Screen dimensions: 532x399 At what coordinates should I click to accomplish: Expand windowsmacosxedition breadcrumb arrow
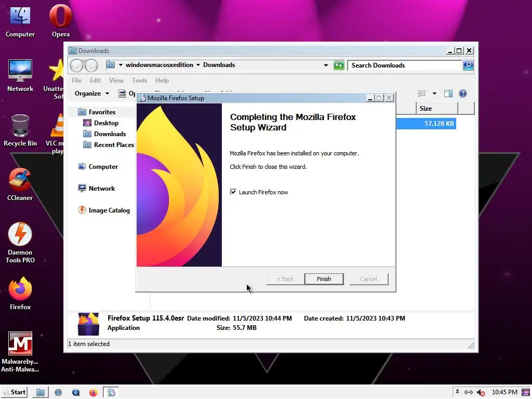198,65
